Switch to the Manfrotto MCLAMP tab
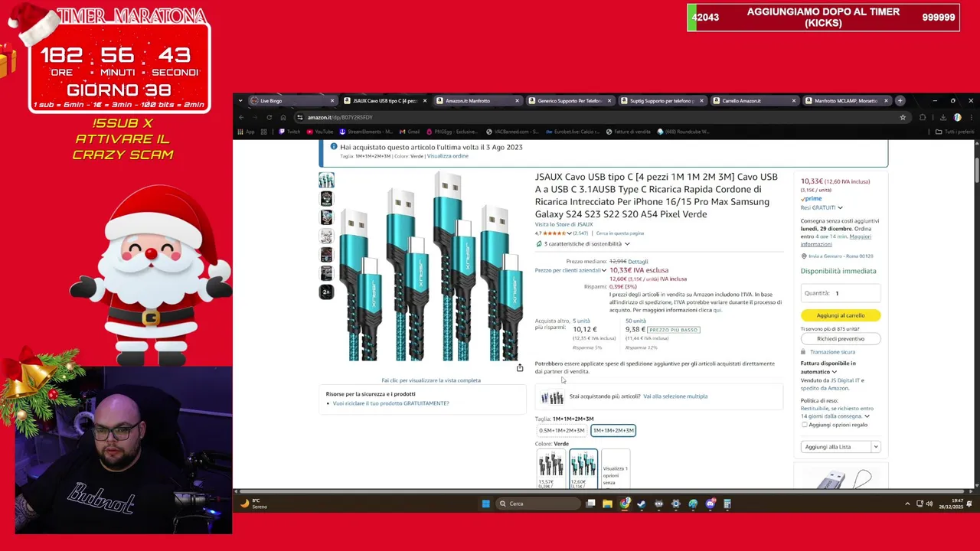 click(846, 100)
